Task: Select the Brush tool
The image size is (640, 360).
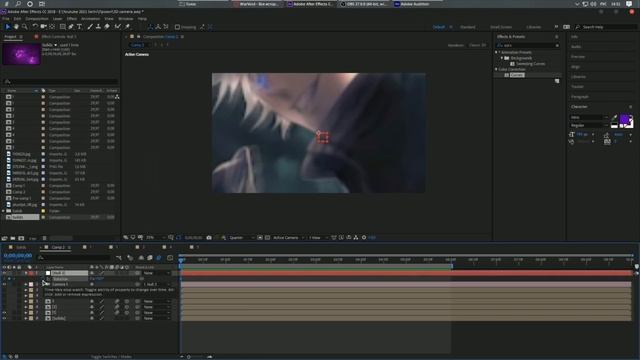Action: pyautogui.click(x=90, y=27)
